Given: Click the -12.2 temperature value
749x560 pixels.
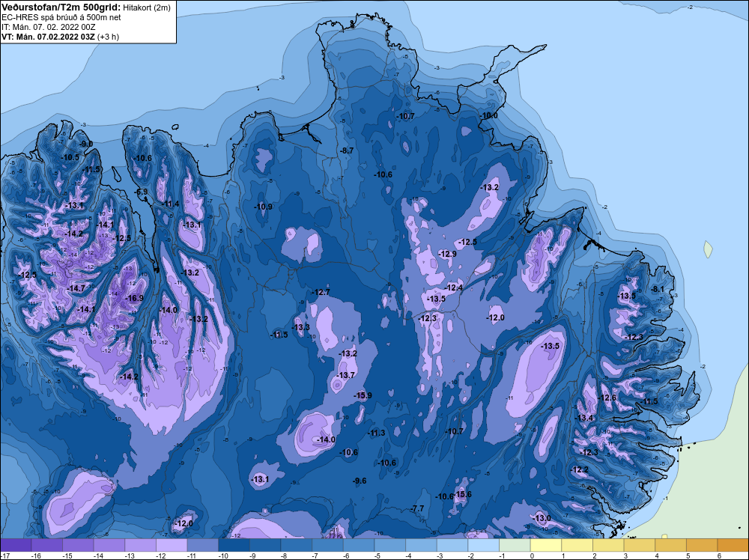Looking at the screenshot, I should click(x=580, y=469).
